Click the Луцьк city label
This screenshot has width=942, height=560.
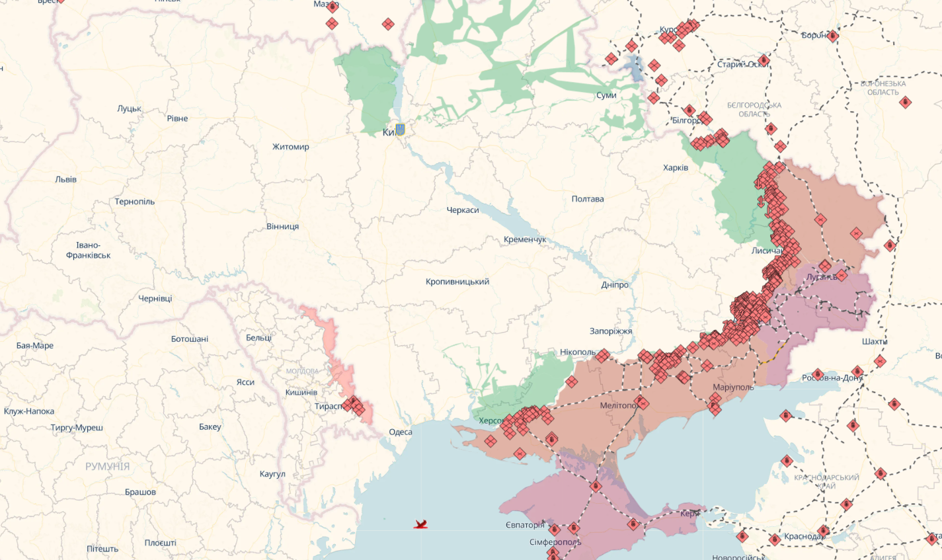(130, 108)
